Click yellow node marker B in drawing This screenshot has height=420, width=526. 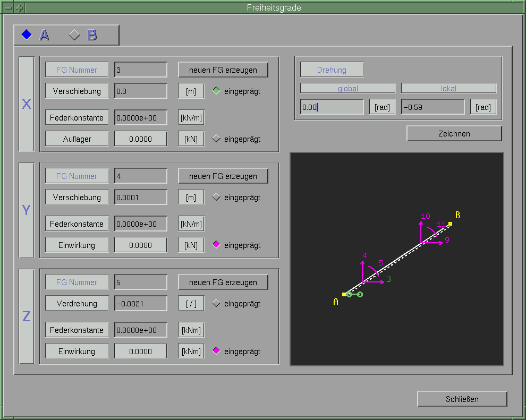[x=450, y=224]
